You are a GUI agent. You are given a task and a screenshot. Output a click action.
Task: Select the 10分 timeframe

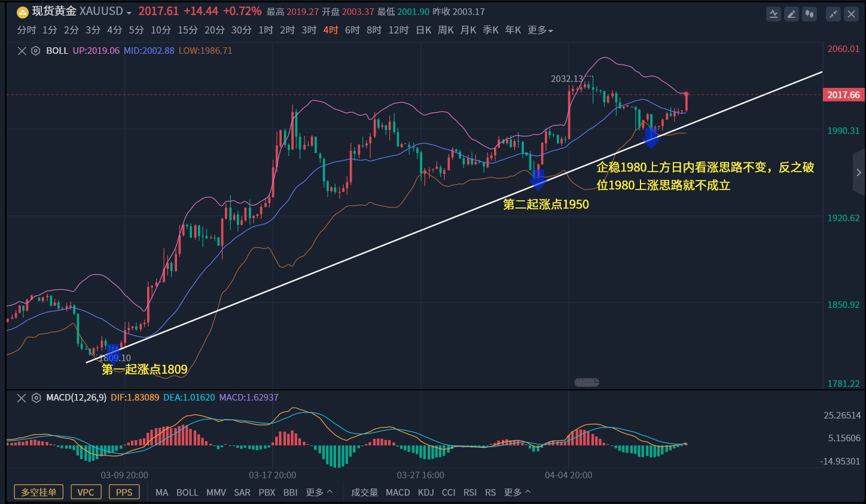pos(160,30)
